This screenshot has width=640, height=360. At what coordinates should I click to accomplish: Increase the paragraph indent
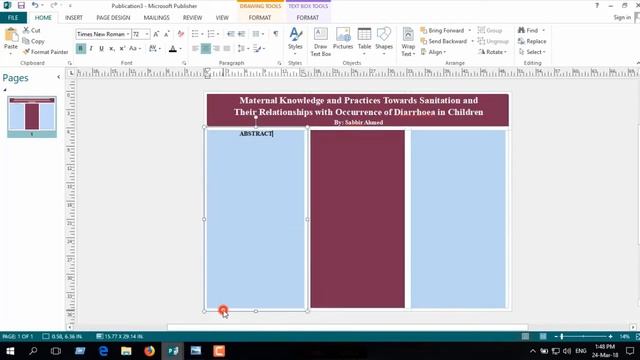pos(242,34)
